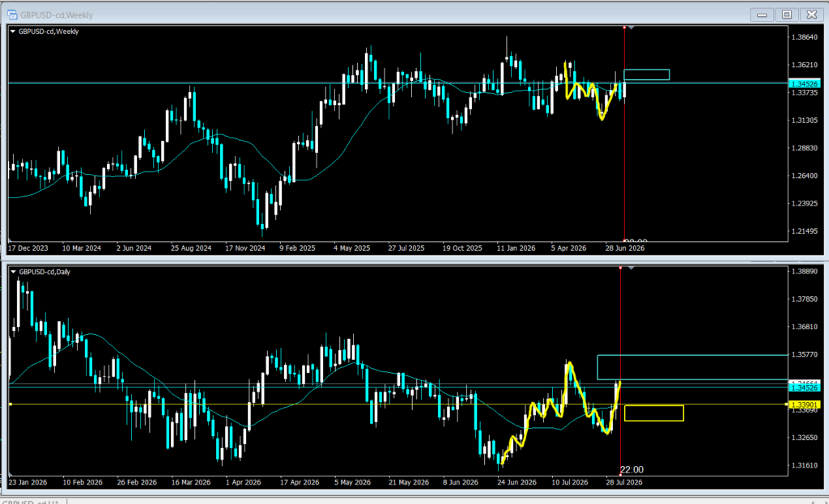Expand the triangle beside GBPUSD-cd,Weekly label

tap(13, 32)
